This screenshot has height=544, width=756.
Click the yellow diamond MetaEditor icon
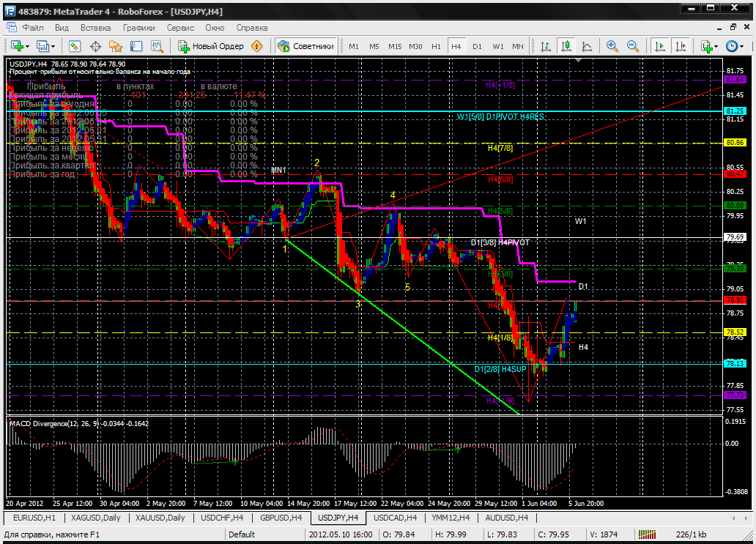(x=257, y=46)
